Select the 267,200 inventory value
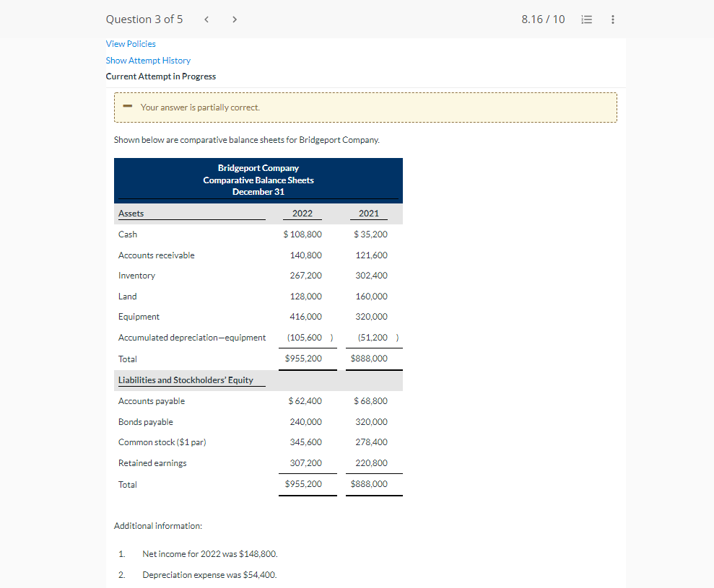The height and width of the screenshot is (588, 714). click(x=305, y=276)
